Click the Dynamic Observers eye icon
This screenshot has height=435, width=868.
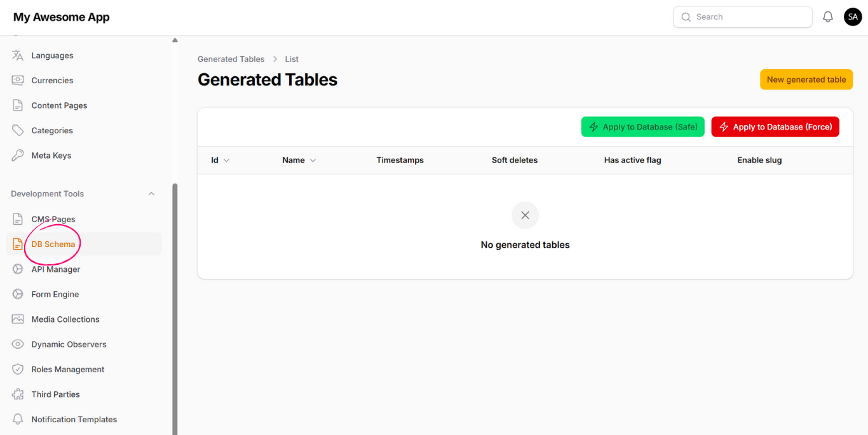click(18, 344)
